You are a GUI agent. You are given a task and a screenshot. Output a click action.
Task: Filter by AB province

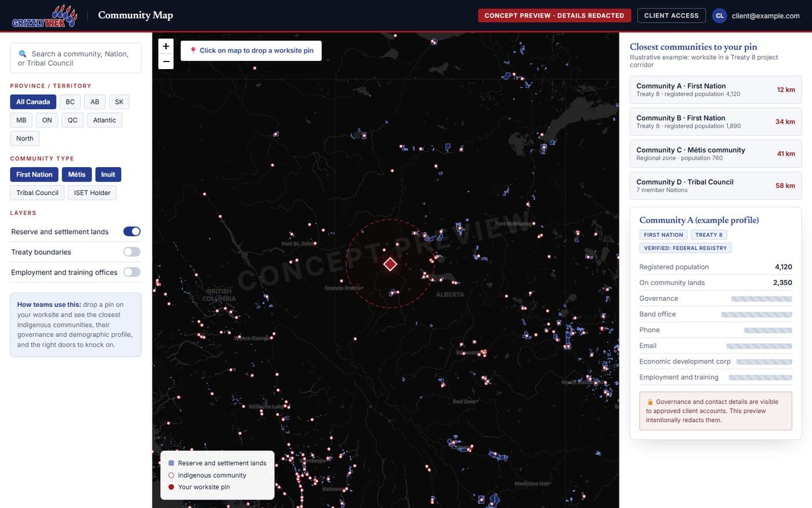(95, 102)
